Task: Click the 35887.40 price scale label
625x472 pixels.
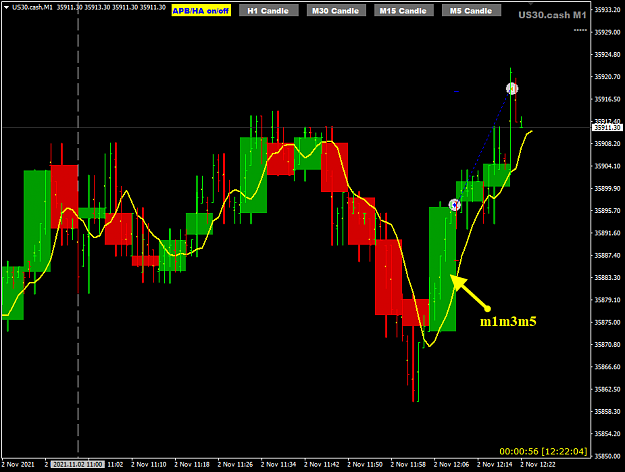Action: click(x=607, y=255)
